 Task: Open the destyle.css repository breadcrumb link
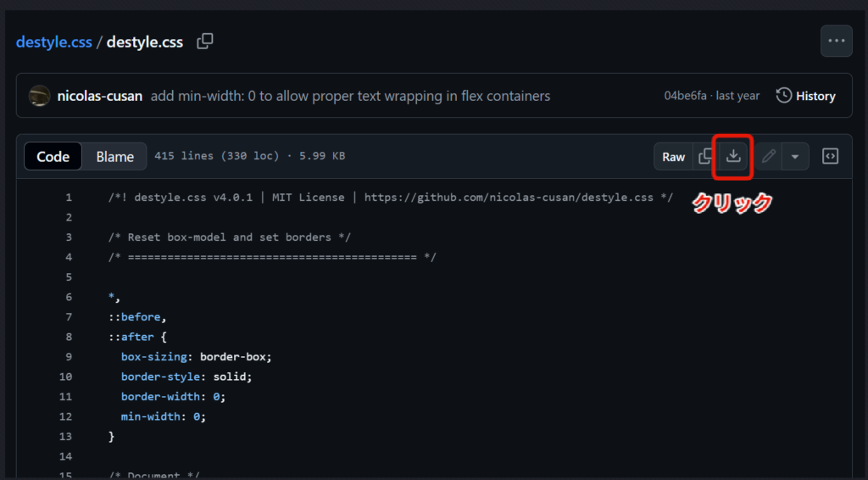(x=54, y=42)
